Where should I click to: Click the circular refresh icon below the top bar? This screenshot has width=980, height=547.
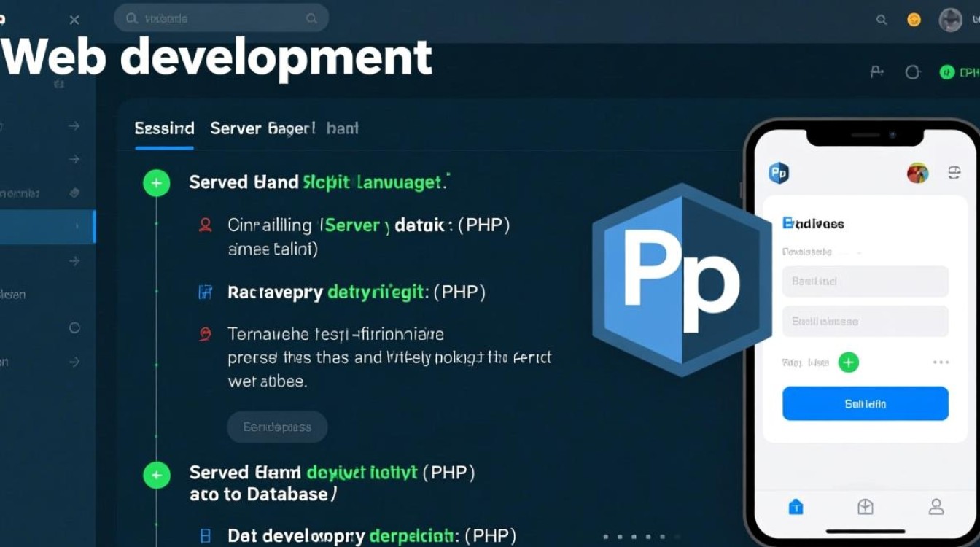click(912, 72)
